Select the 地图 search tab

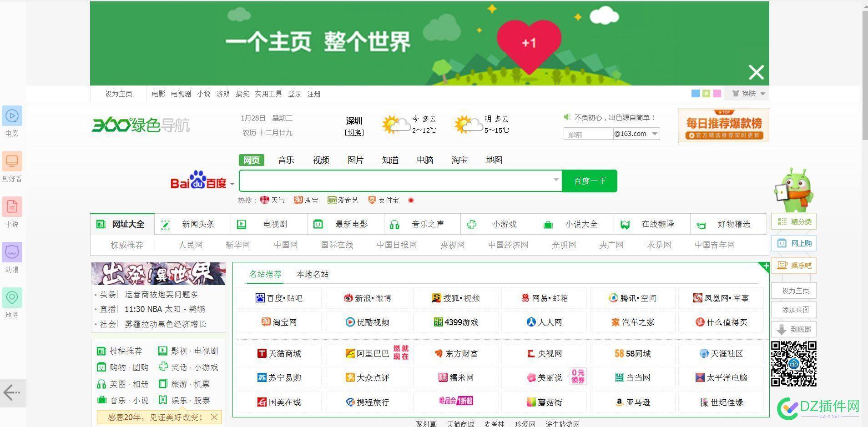(494, 160)
